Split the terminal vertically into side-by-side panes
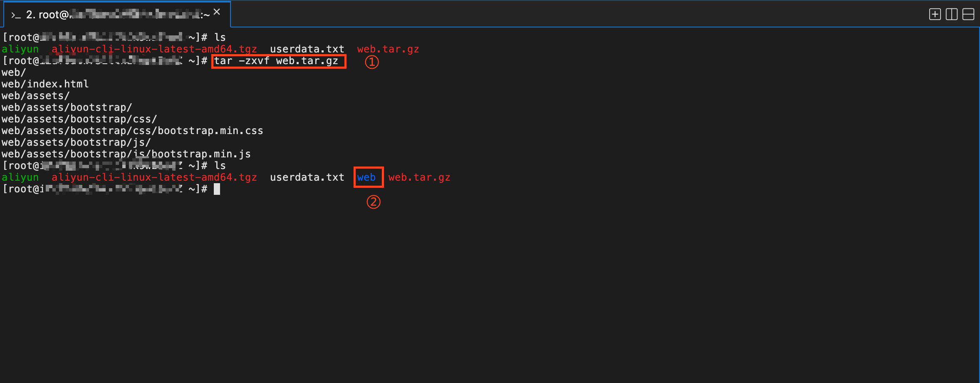The width and height of the screenshot is (980, 383). click(951, 15)
